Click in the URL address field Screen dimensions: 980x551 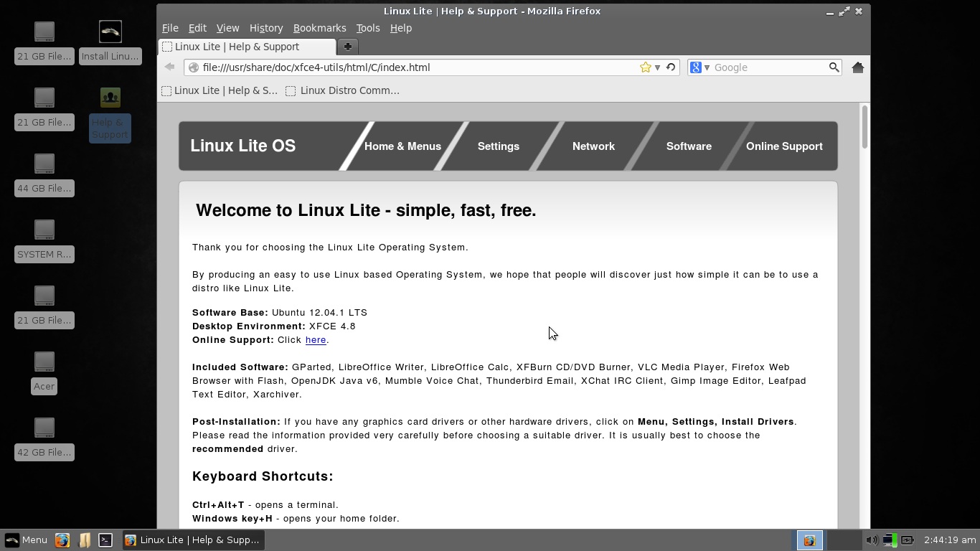[x=420, y=67]
